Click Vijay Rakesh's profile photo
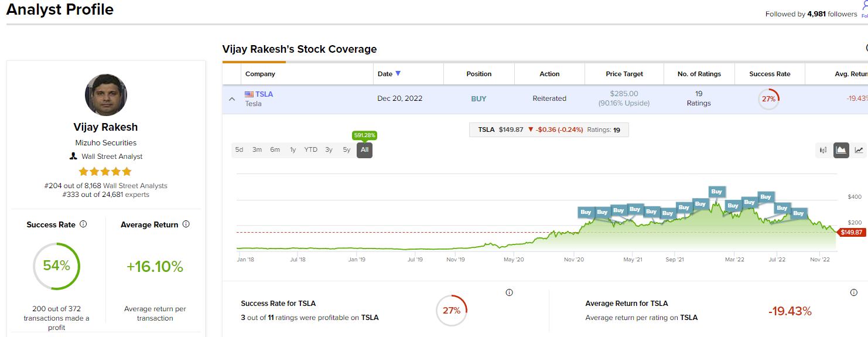This screenshot has width=868, height=337. point(106,95)
